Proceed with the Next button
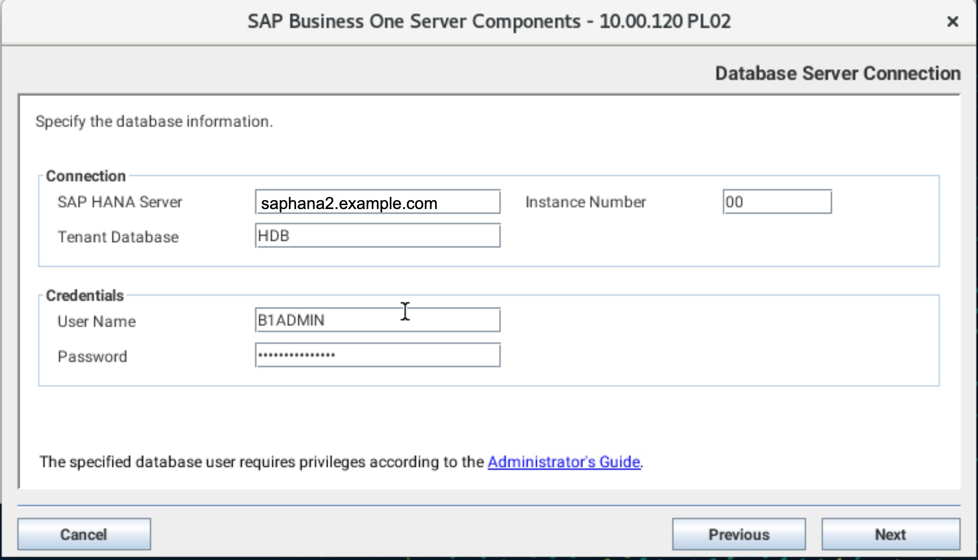This screenshot has height=560, width=978. (x=890, y=534)
